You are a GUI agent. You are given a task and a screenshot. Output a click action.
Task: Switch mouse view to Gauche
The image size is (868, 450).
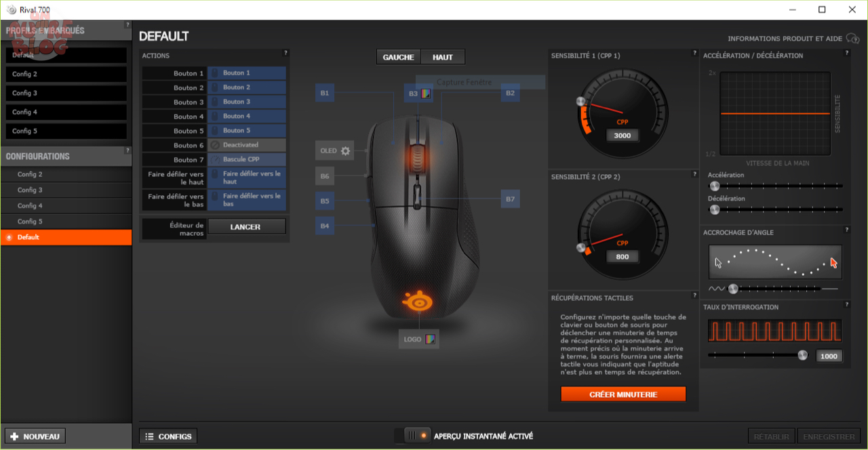pos(399,57)
